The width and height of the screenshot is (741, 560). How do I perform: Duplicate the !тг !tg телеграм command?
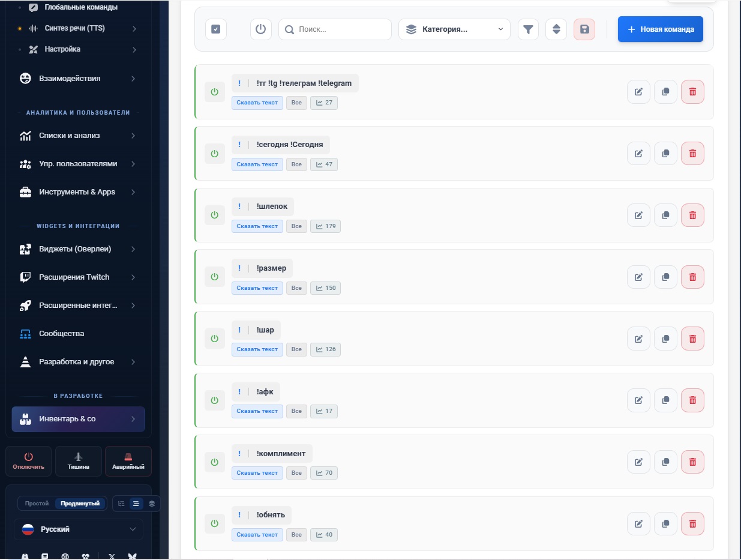point(665,92)
